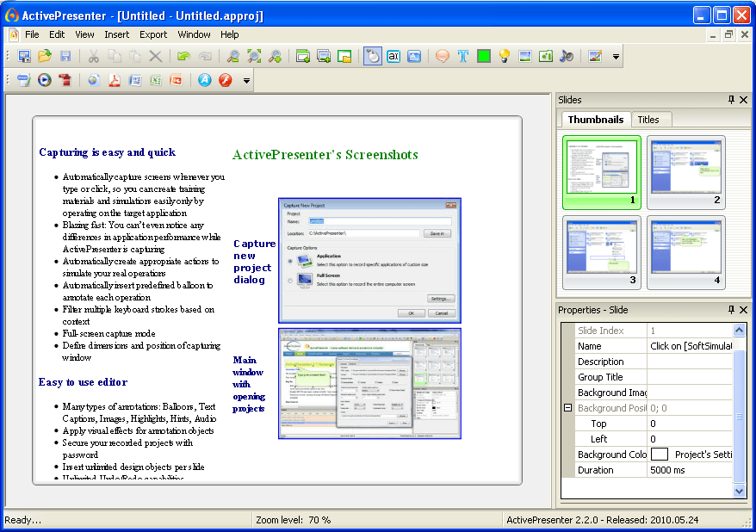Insert a green highlight rectangle

click(x=484, y=56)
